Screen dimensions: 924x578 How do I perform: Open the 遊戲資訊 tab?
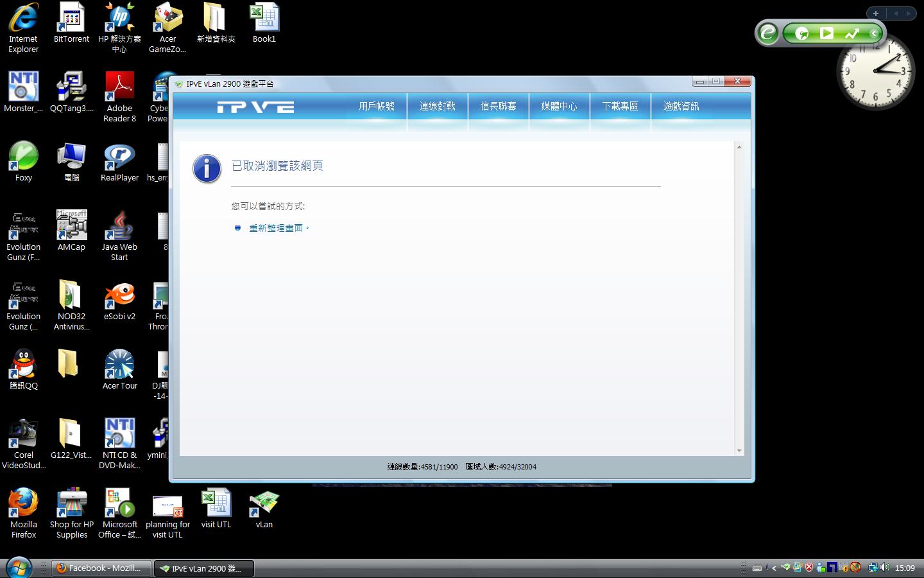681,107
